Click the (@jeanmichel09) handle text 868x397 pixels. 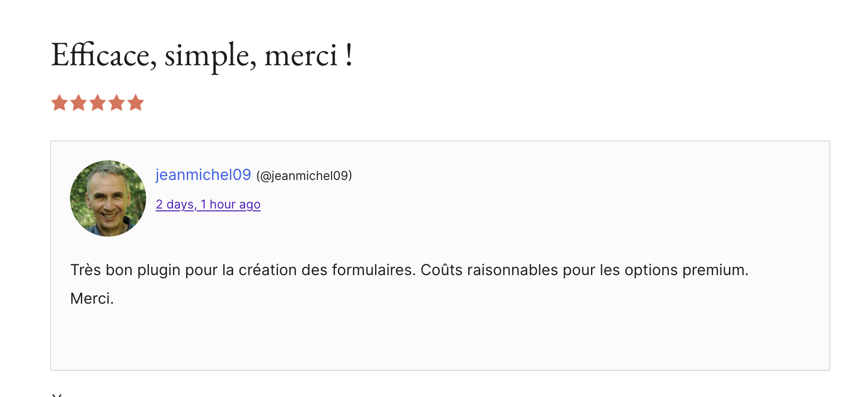pyautogui.click(x=304, y=176)
